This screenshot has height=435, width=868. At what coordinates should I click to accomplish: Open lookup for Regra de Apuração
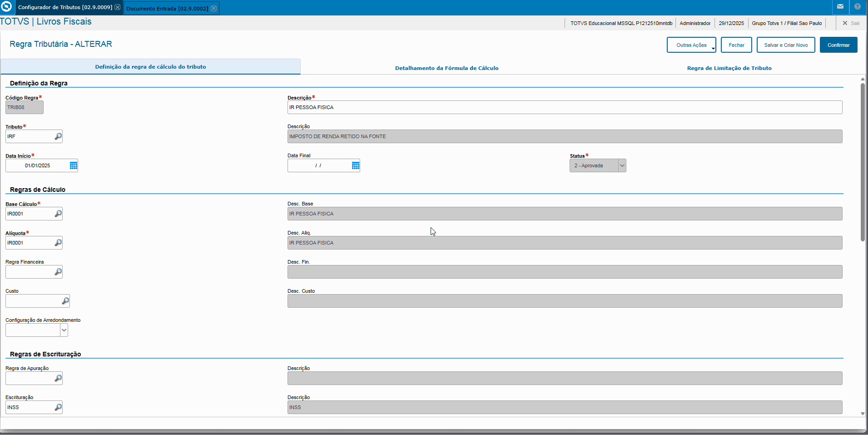click(58, 378)
